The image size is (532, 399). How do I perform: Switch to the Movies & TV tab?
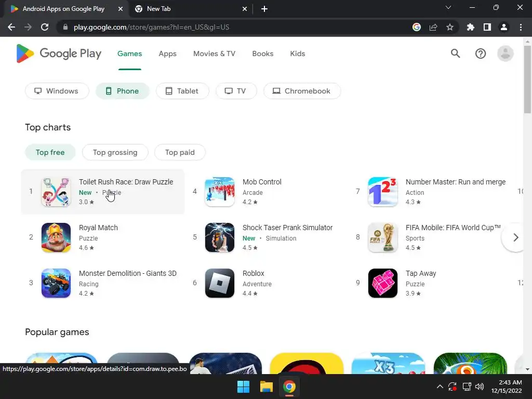pos(214,54)
